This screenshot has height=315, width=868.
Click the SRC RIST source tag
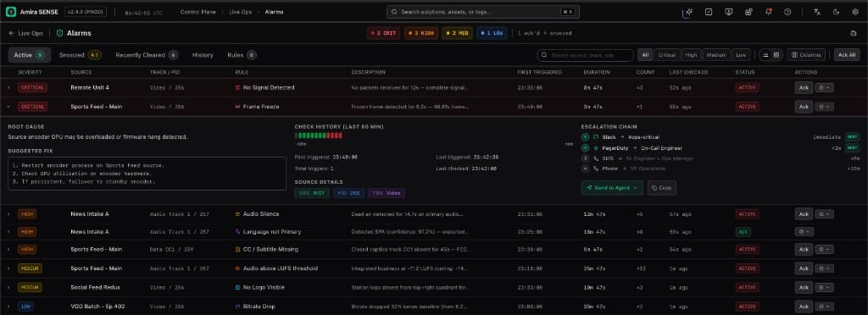pos(312,193)
